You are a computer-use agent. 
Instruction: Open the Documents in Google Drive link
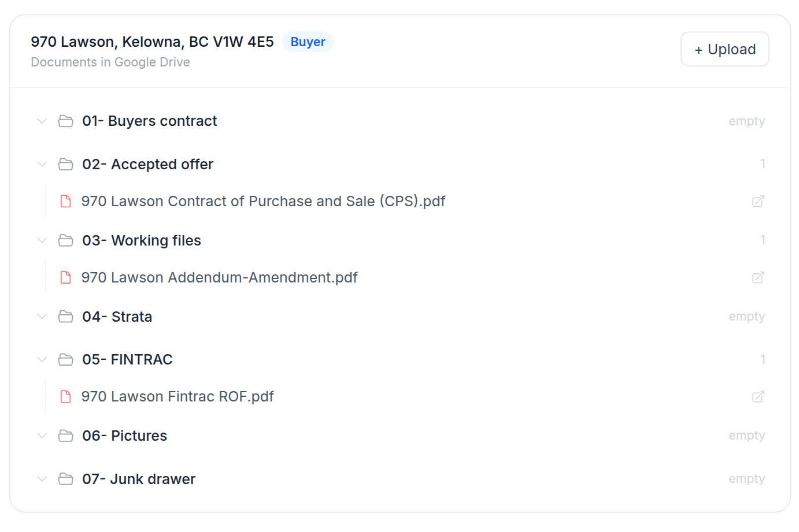110,62
